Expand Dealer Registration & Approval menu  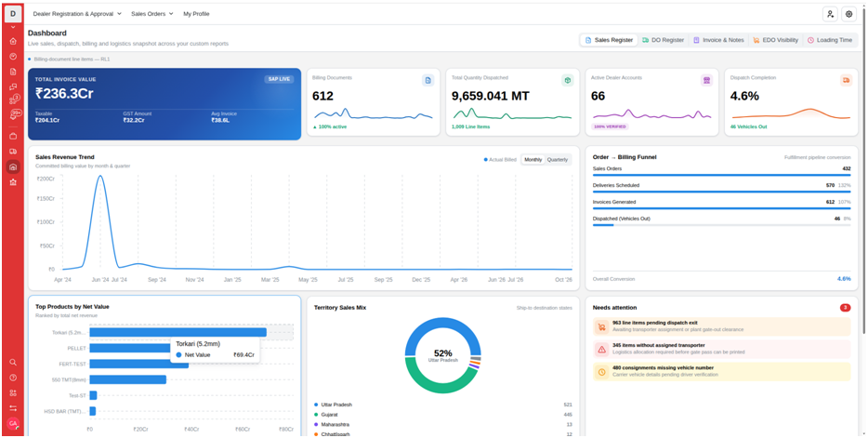point(77,14)
